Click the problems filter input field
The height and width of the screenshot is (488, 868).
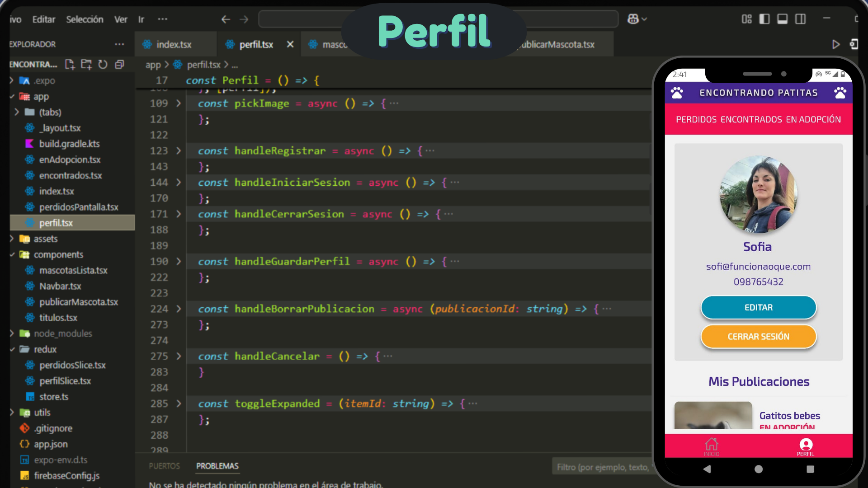601,467
